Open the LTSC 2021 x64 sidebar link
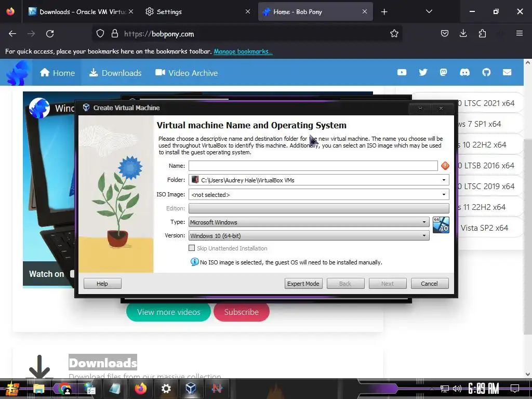The width and height of the screenshot is (532, 399). (486, 103)
